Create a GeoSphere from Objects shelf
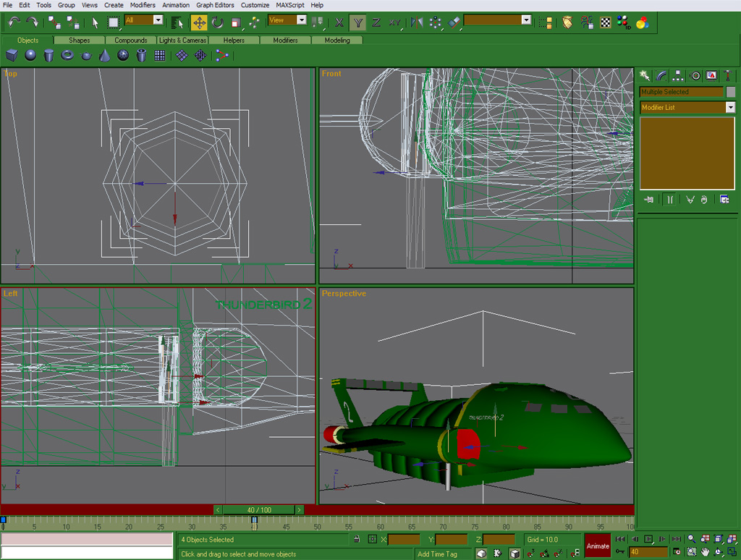The height and width of the screenshot is (560, 741). pyautogui.click(x=123, y=55)
